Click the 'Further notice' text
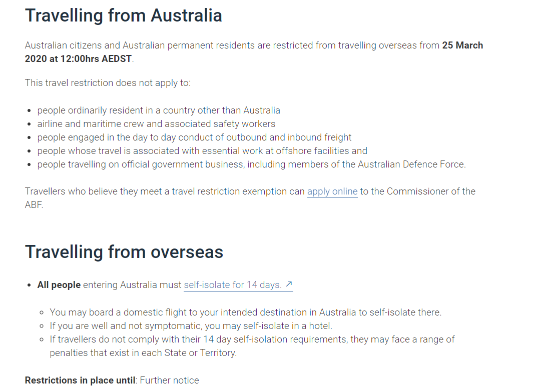 (169, 380)
